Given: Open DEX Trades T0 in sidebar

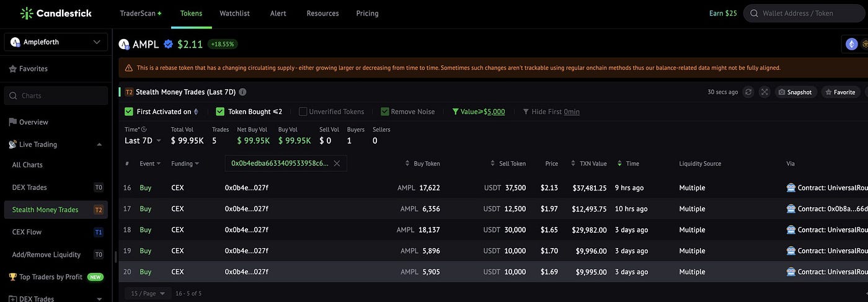Looking at the screenshot, I should [56, 187].
